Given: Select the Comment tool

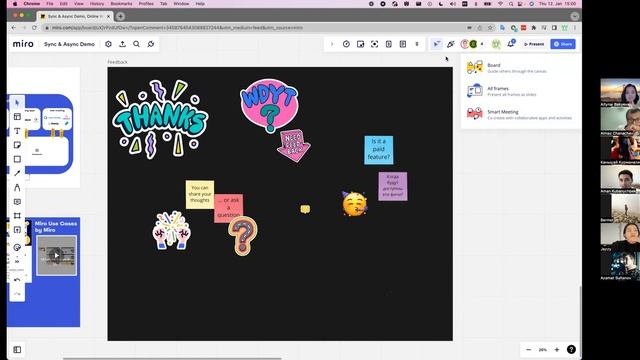Looking at the screenshot, I should tap(17, 202).
